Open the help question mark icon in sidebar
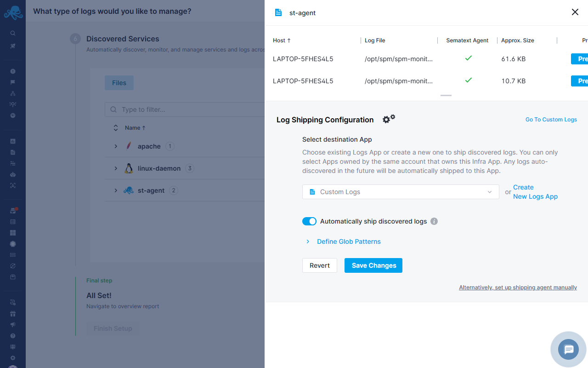This screenshot has height=368, width=588. [13, 335]
